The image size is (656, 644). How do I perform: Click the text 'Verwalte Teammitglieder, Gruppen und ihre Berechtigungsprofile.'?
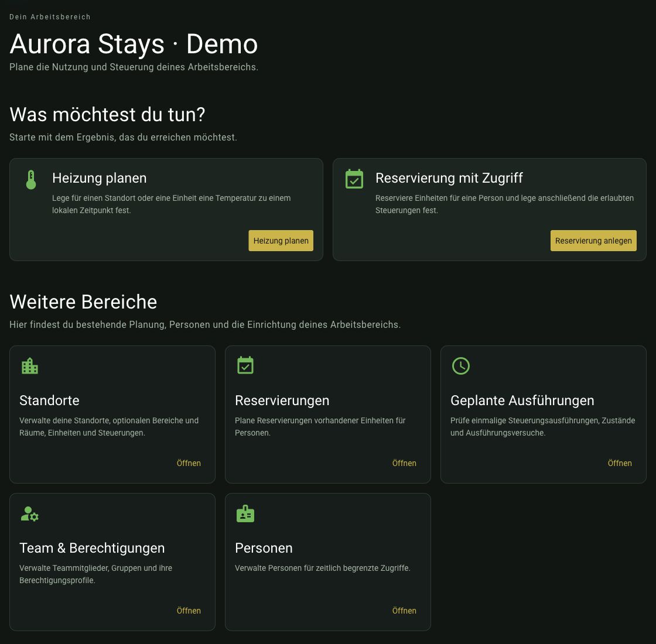tap(96, 574)
